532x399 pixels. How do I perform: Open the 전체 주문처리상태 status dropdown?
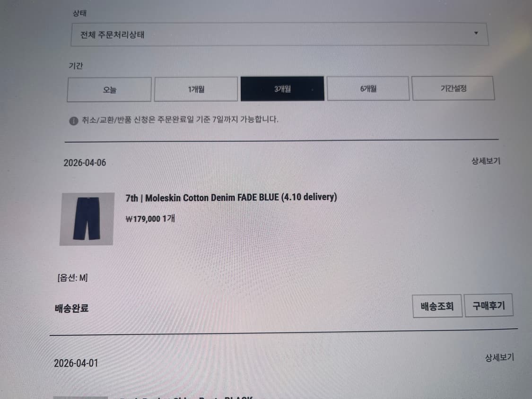(x=279, y=34)
